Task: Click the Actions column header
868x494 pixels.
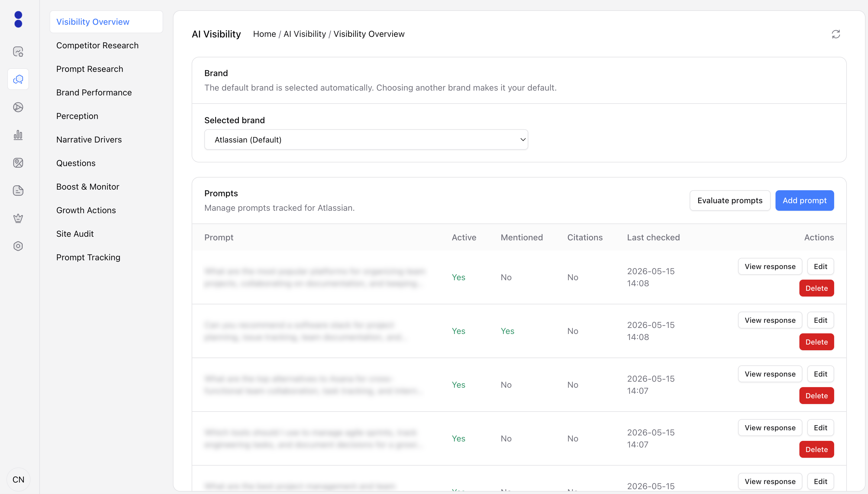Action: (819, 238)
